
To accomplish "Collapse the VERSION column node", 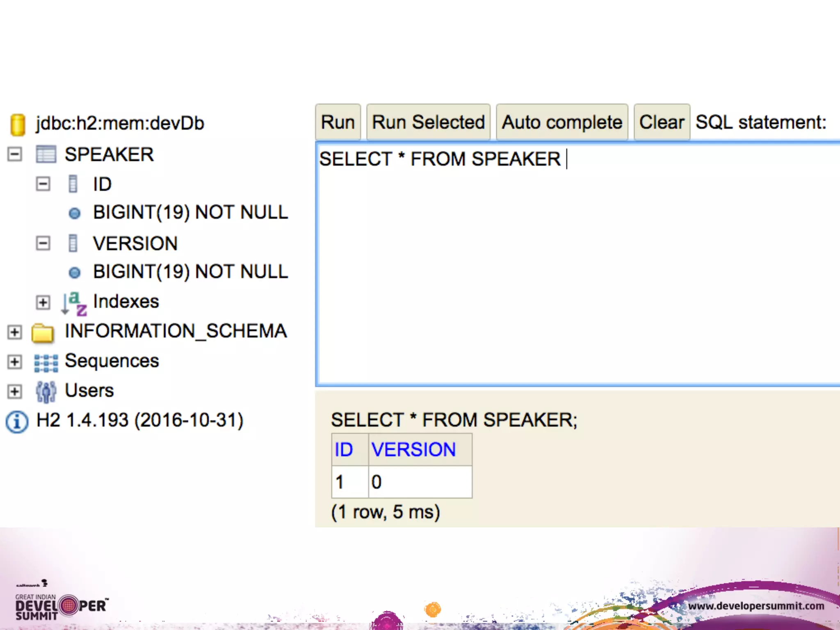I will click(43, 243).
